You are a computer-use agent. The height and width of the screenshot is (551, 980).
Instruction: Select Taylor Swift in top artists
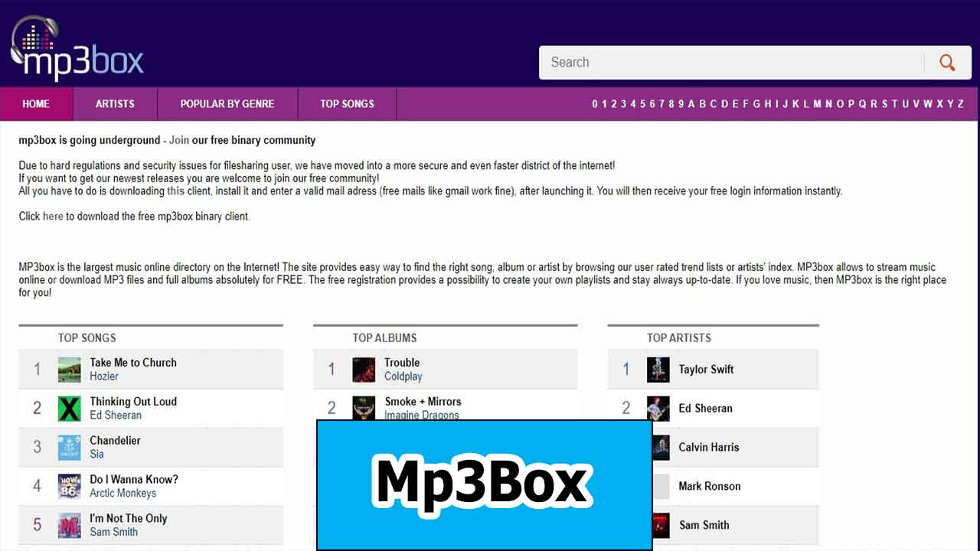tap(706, 370)
